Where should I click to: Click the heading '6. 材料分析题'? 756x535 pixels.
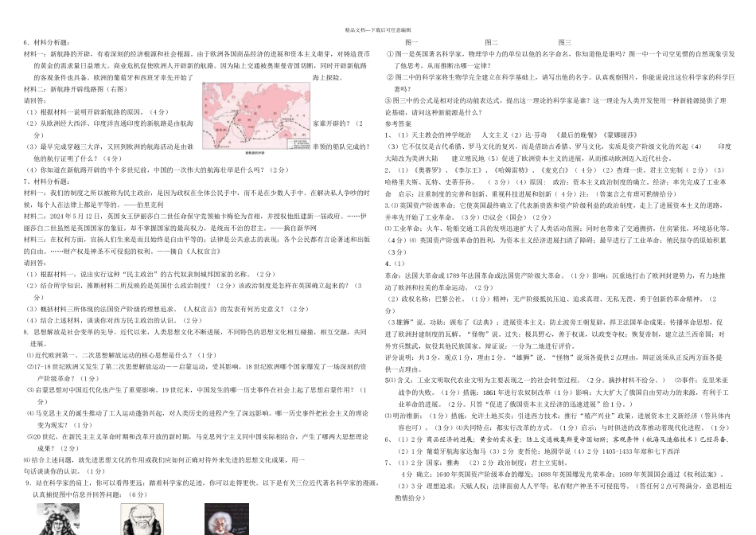pyautogui.click(x=46, y=42)
